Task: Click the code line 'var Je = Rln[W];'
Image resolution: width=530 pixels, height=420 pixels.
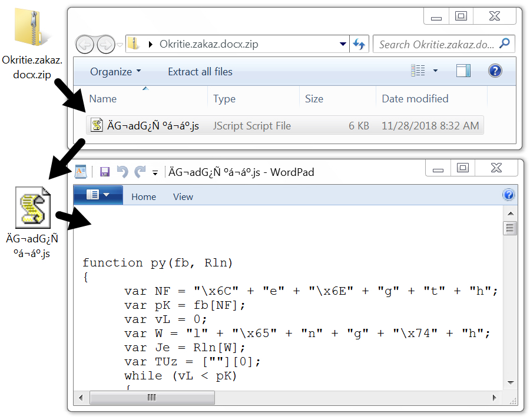Action: 184,348
